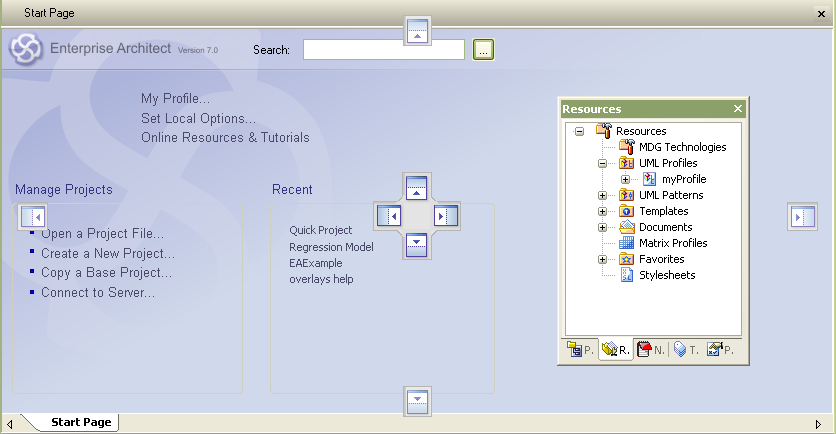The width and height of the screenshot is (836, 434).
Task: Select MDG Technologies tree label
Action: point(682,147)
